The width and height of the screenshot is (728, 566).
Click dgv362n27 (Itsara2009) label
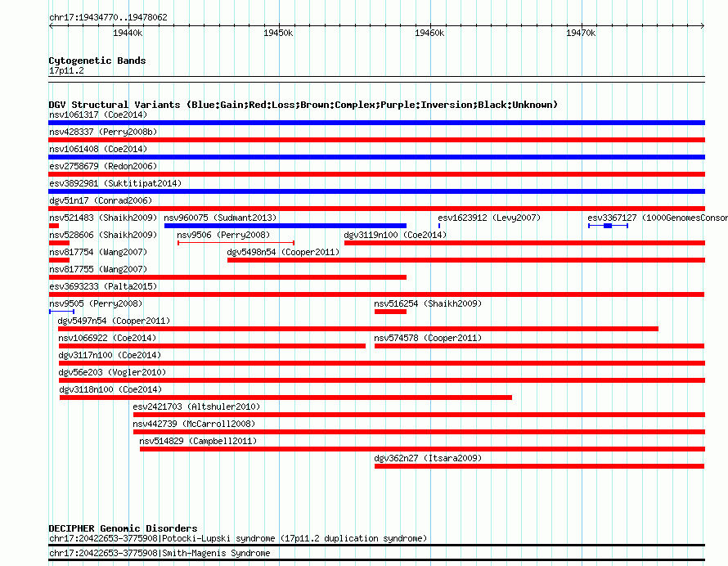coord(428,458)
